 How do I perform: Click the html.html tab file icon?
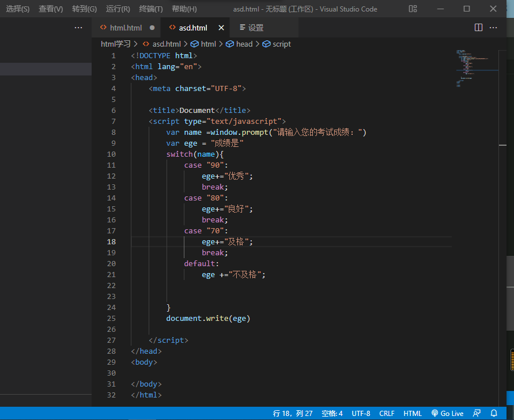[x=103, y=28]
